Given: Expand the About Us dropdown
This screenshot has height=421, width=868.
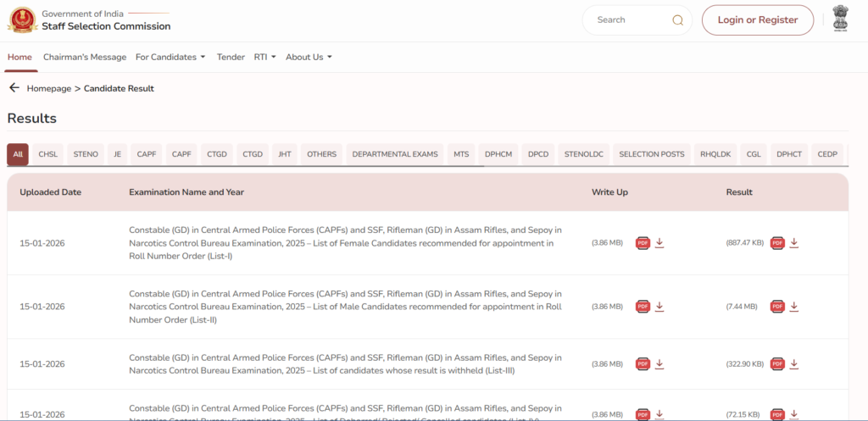Looking at the screenshot, I should [x=309, y=58].
